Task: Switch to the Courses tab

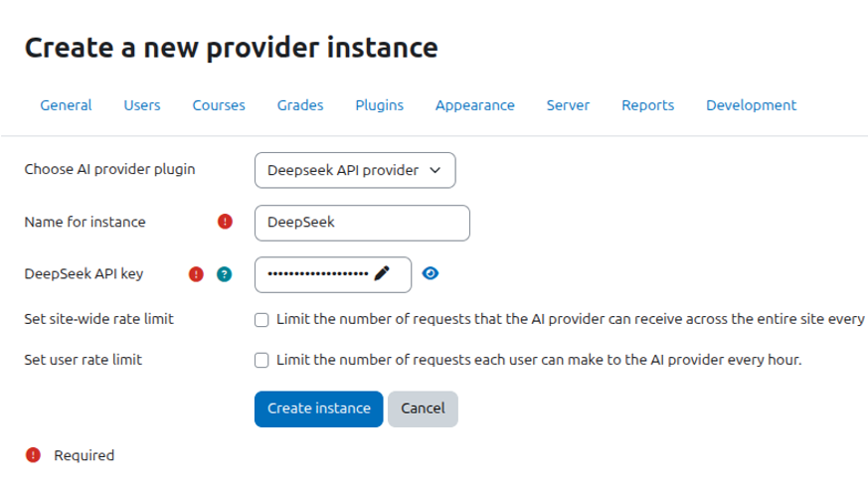Action: pos(219,105)
